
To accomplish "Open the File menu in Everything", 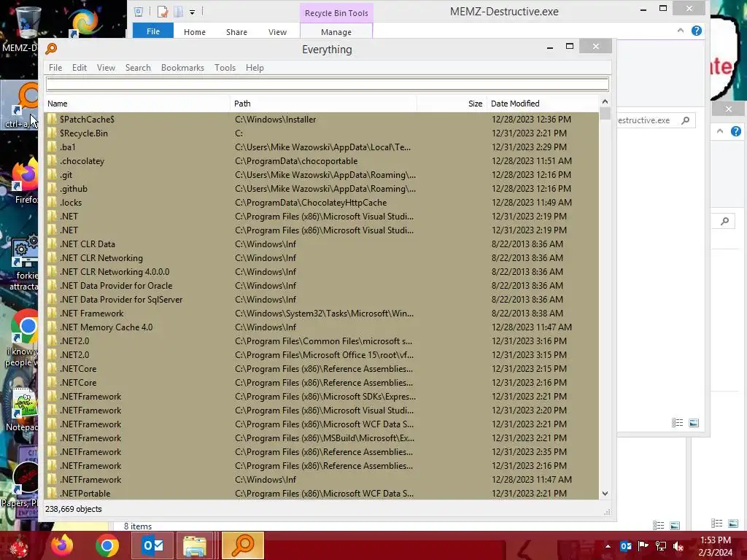I will (x=55, y=68).
